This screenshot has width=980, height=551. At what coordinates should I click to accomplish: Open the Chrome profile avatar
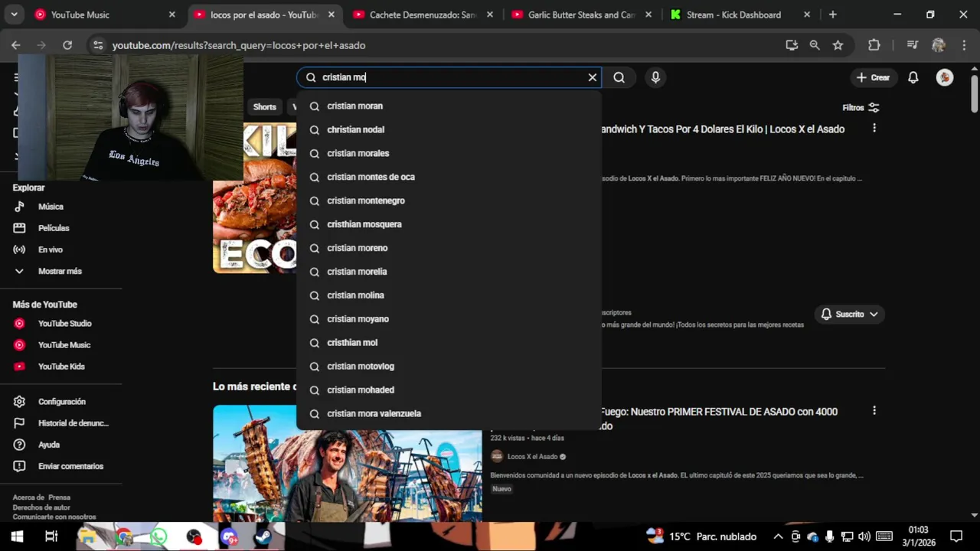pyautogui.click(x=939, y=45)
